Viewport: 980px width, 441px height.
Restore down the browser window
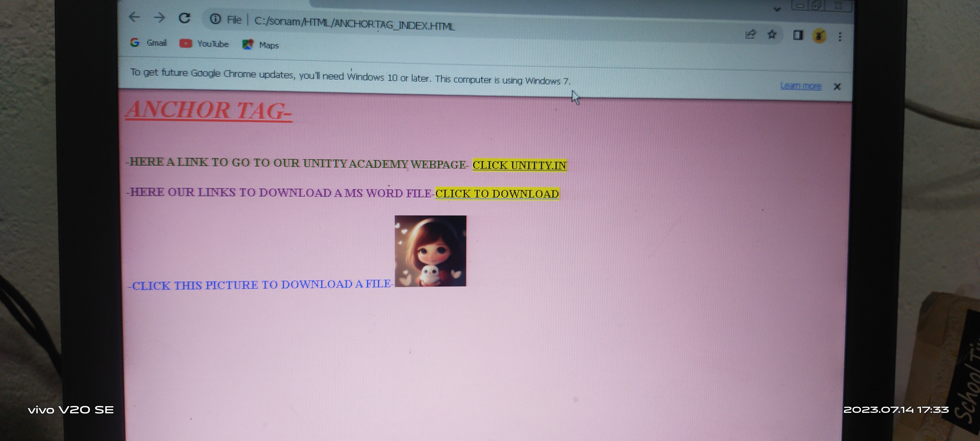[x=815, y=6]
